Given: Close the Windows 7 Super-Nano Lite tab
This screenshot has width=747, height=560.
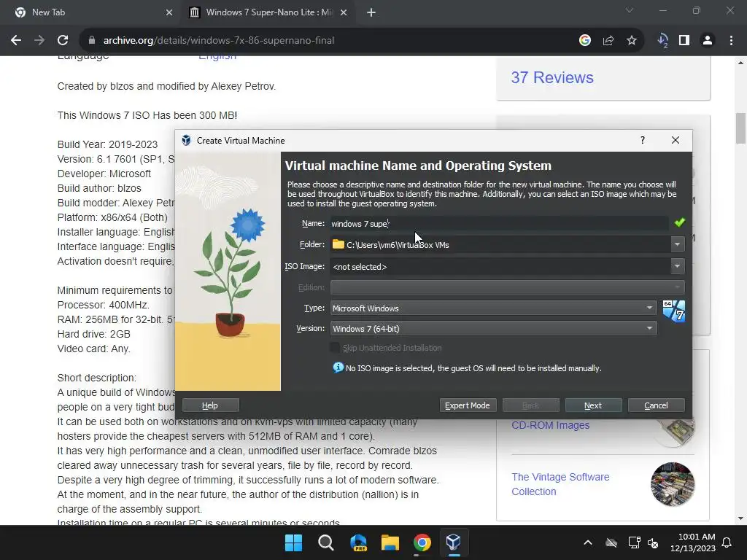Looking at the screenshot, I should tap(344, 12).
